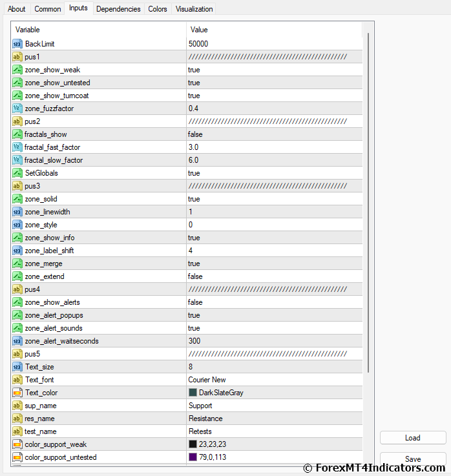Click the zone_fuzzfactor double type icon

[17, 109]
